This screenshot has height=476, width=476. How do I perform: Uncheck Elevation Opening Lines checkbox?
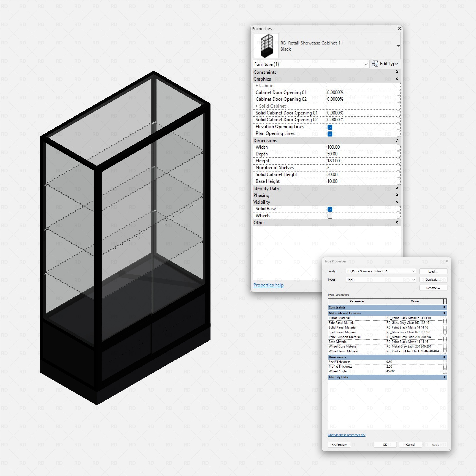(330, 127)
